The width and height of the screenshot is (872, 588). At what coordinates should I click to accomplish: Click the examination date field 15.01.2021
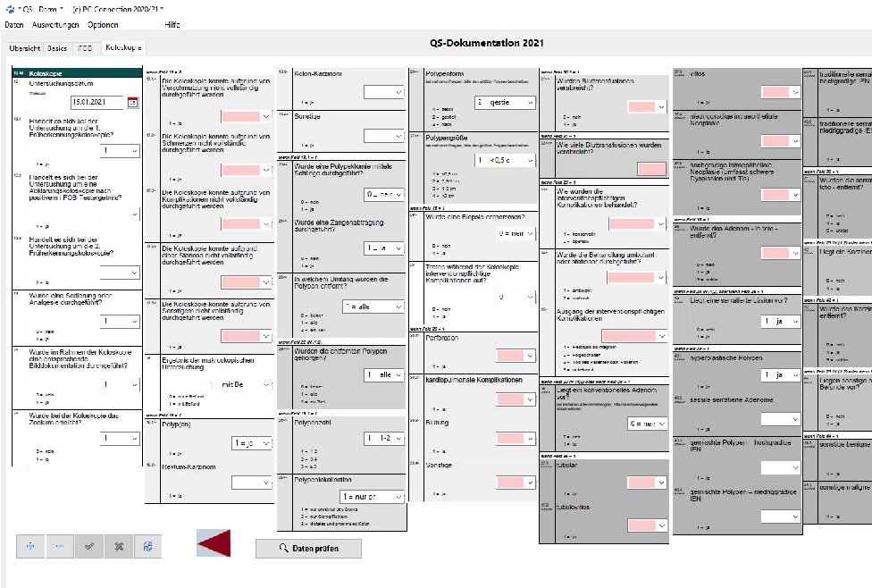(x=98, y=103)
